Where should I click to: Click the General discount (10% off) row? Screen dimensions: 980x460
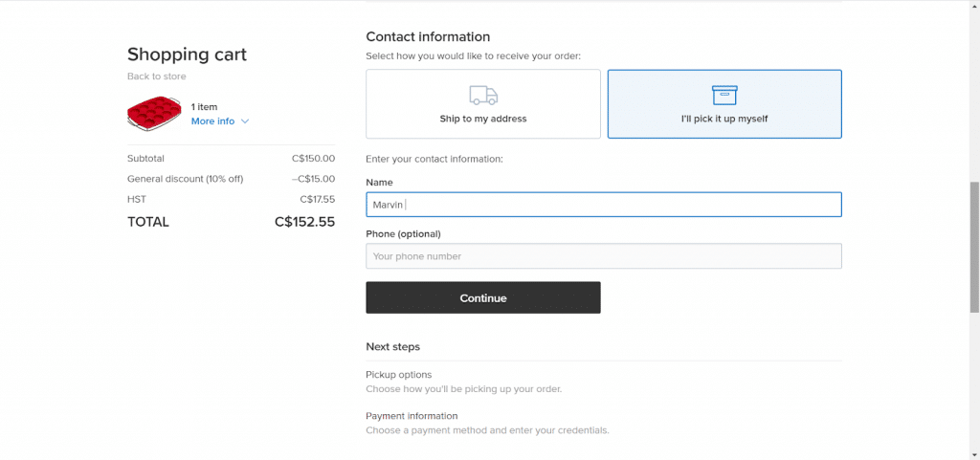tap(232, 179)
